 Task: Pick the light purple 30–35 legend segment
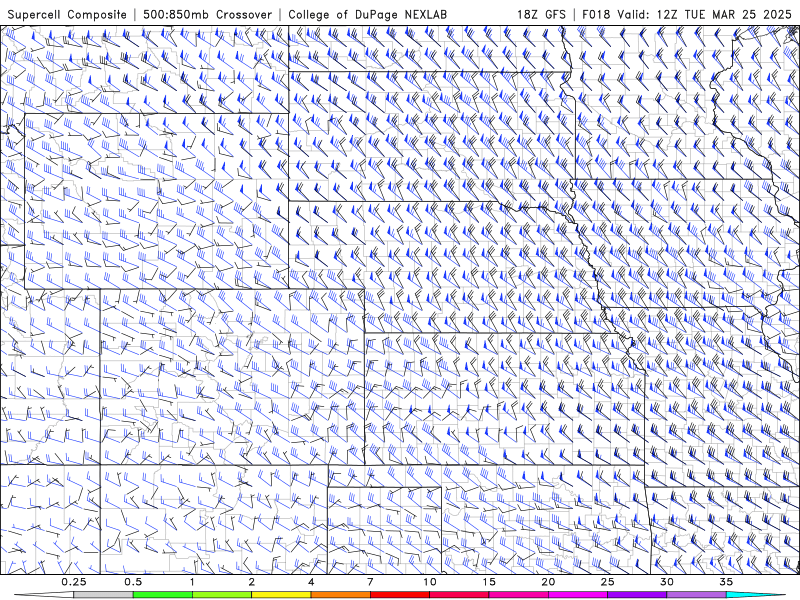696,595
